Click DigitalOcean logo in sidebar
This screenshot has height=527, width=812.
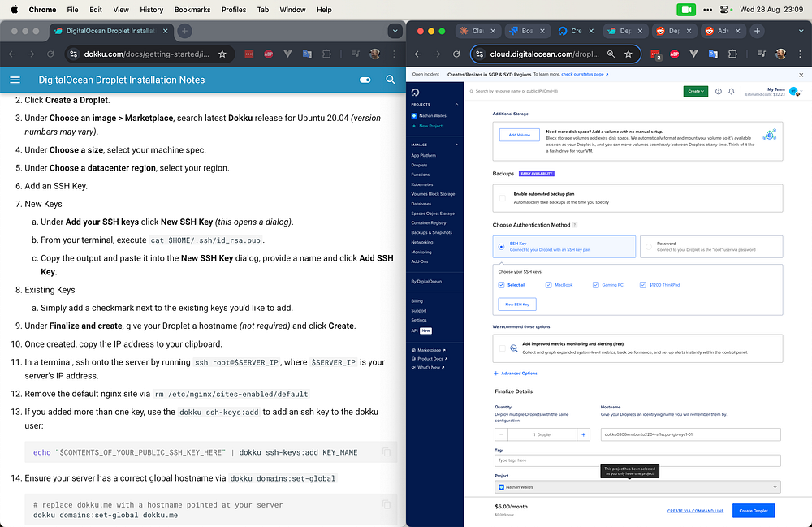415,92
